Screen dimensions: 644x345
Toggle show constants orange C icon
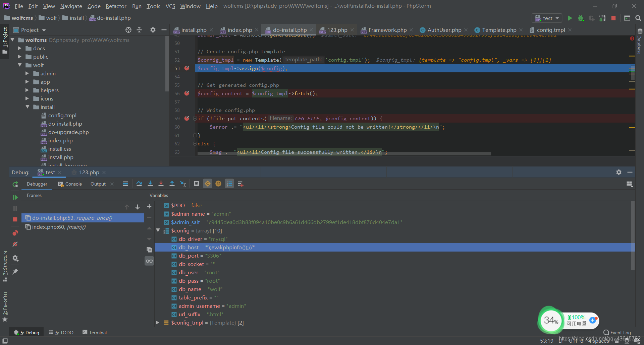208,184
